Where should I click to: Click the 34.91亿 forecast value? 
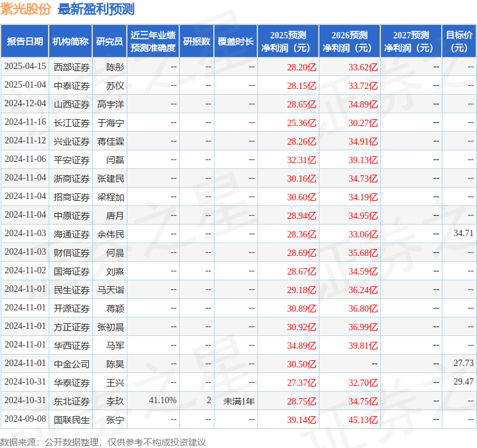point(363,141)
